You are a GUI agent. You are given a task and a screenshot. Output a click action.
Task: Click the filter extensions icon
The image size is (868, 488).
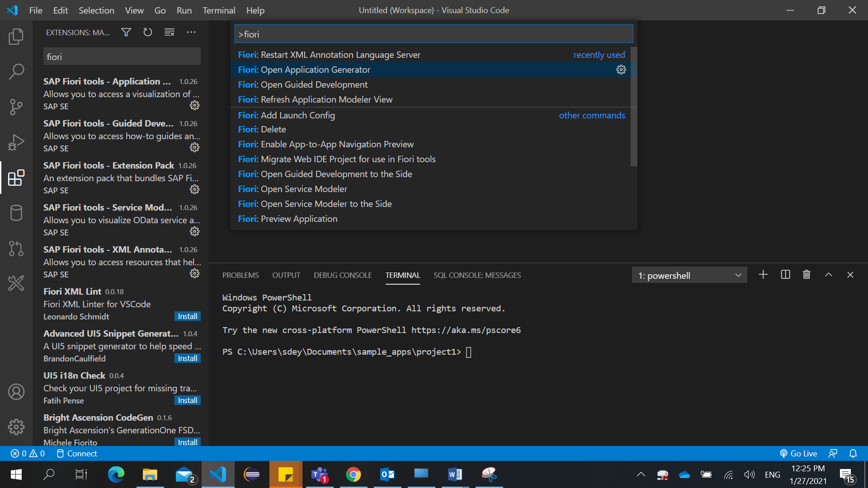[x=126, y=32]
